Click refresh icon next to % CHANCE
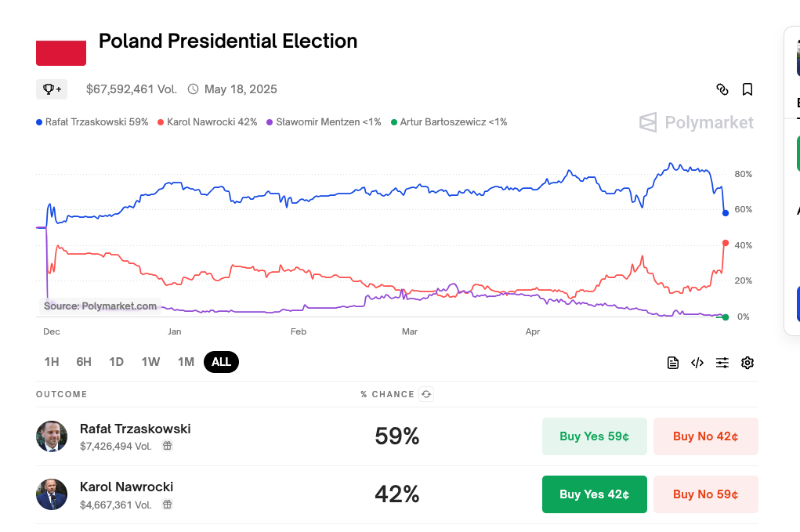 pos(426,394)
